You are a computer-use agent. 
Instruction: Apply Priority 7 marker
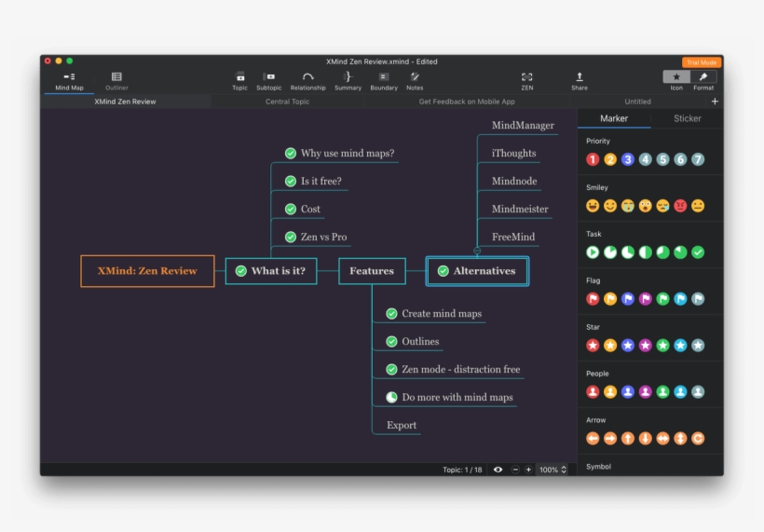coord(698,159)
